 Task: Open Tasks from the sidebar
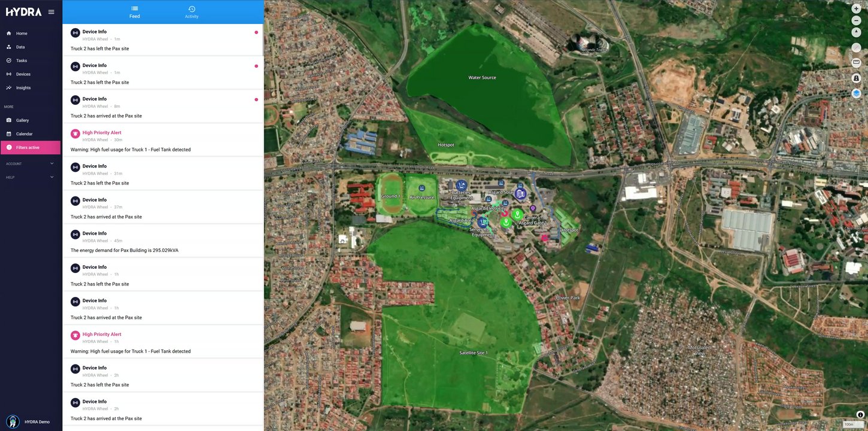click(31, 60)
